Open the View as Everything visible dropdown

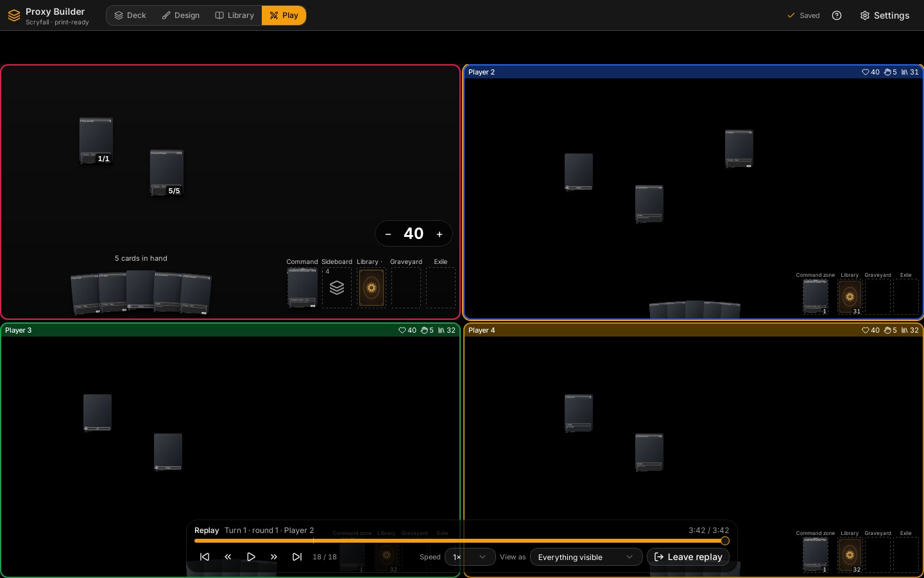coord(586,557)
